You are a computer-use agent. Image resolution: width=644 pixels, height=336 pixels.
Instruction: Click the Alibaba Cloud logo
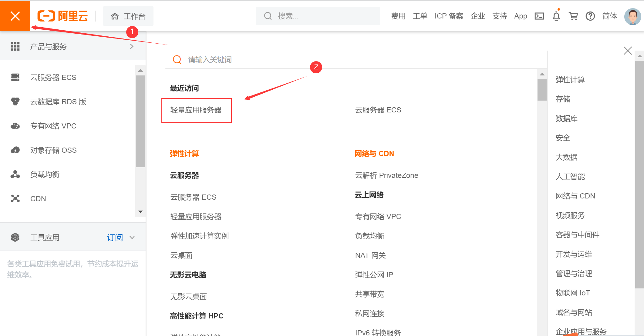[x=62, y=16]
